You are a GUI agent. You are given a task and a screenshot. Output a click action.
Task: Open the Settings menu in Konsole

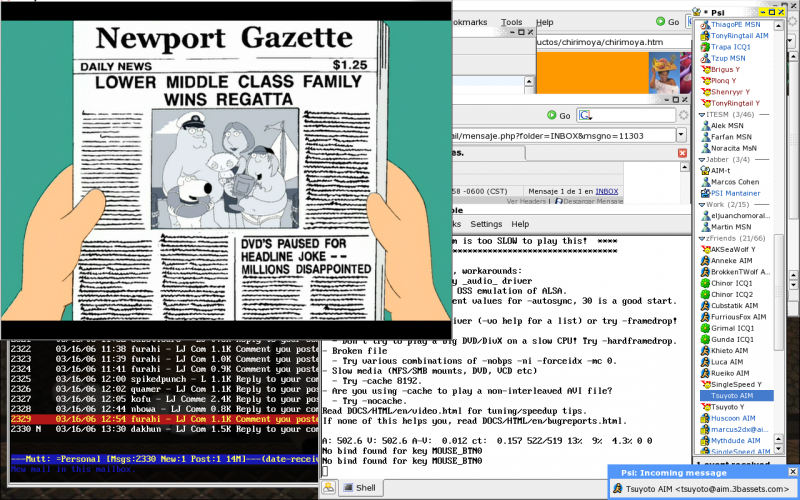click(486, 224)
